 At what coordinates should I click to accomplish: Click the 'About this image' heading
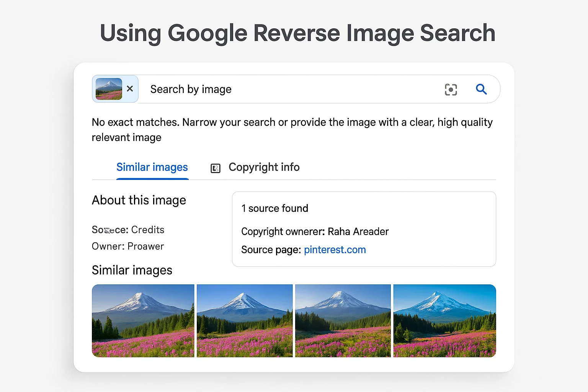139,200
